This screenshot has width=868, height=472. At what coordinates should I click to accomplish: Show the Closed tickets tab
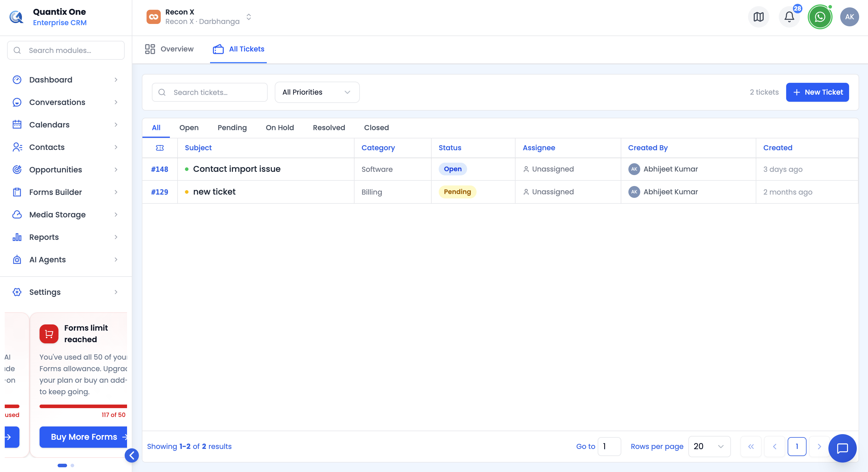tap(376, 127)
